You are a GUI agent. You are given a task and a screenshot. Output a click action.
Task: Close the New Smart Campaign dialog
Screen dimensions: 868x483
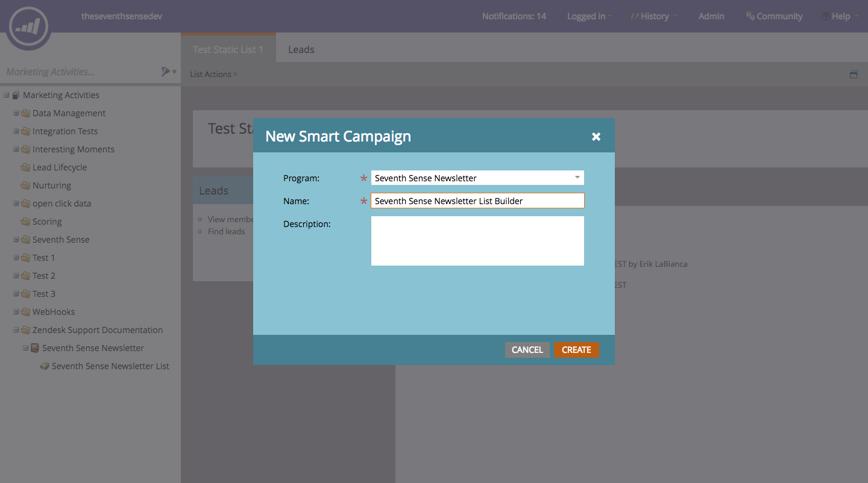point(596,137)
